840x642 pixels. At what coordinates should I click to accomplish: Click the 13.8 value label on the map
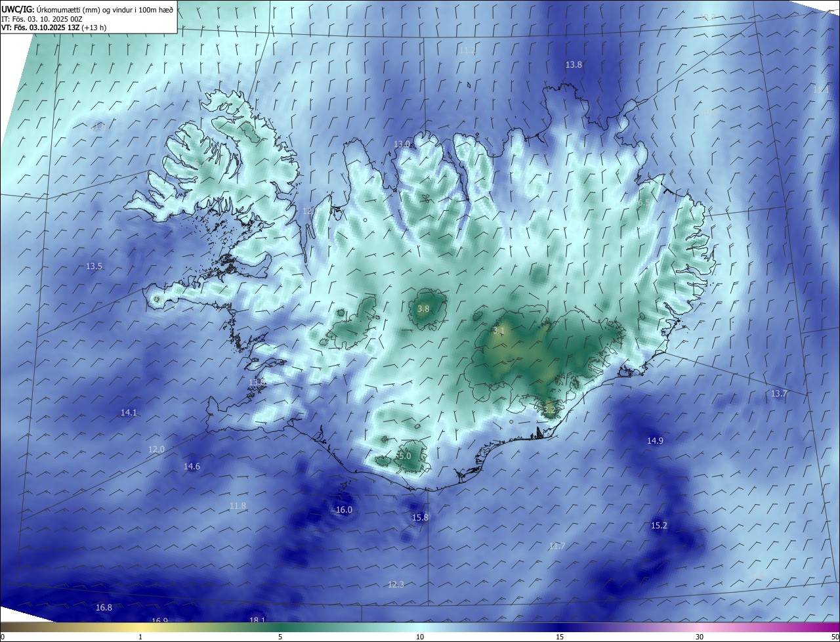574,64
